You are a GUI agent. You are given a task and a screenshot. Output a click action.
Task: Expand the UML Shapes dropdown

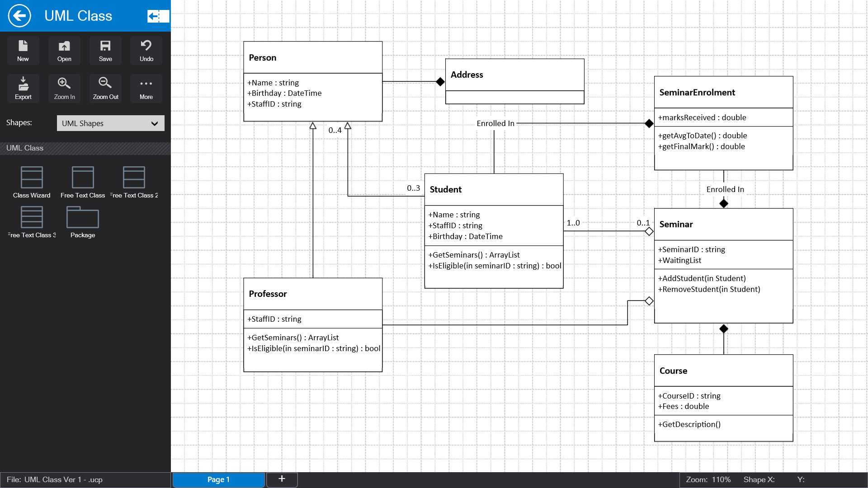(110, 123)
